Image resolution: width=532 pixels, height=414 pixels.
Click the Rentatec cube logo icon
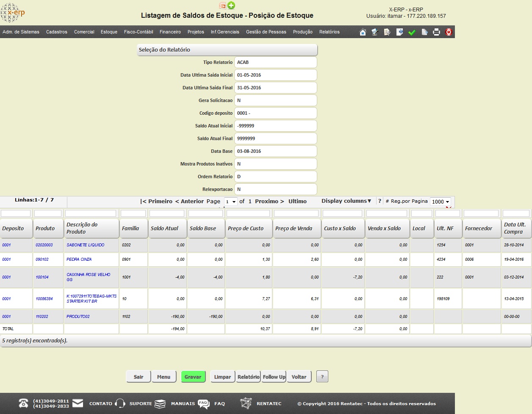pos(246,403)
